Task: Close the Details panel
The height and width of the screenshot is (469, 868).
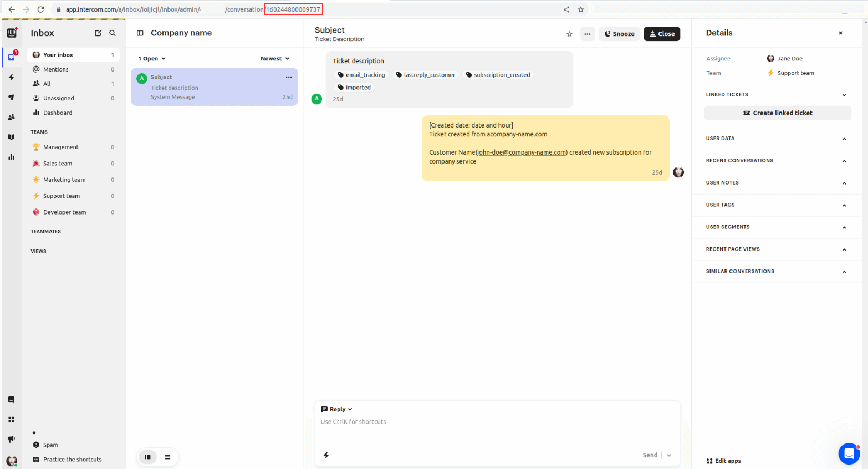Action: 840,33
